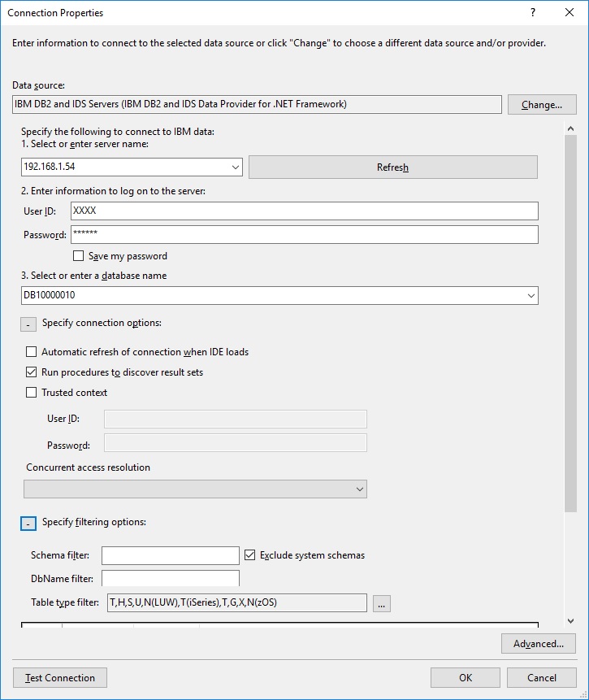Click the scrollbar down arrow
Viewport: 589px width, 700px height.
tap(570, 621)
